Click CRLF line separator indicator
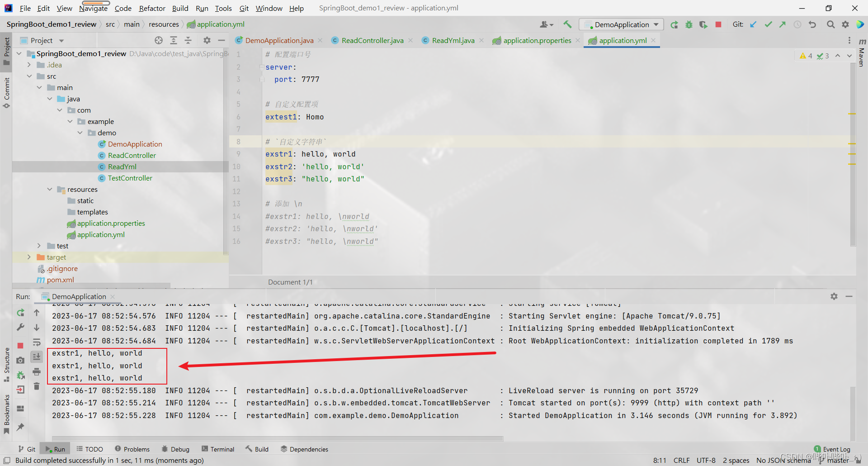The height and width of the screenshot is (466, 868). (x=681, y=460)
